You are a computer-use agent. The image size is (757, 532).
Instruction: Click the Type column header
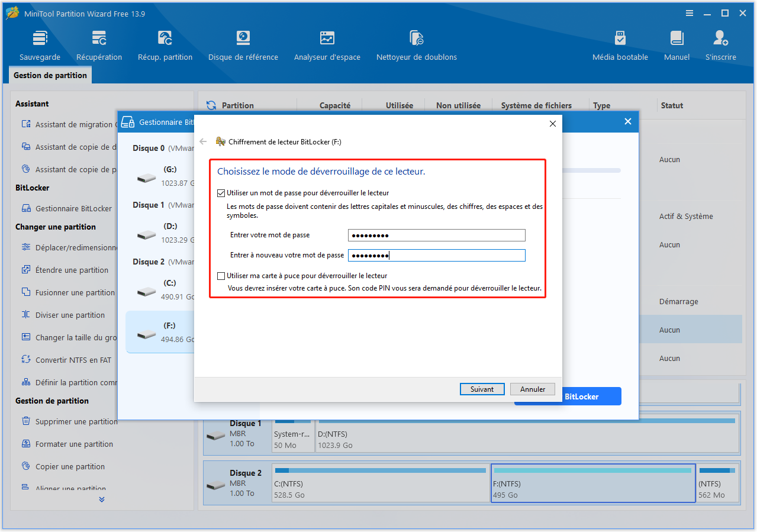coord(601,105)
